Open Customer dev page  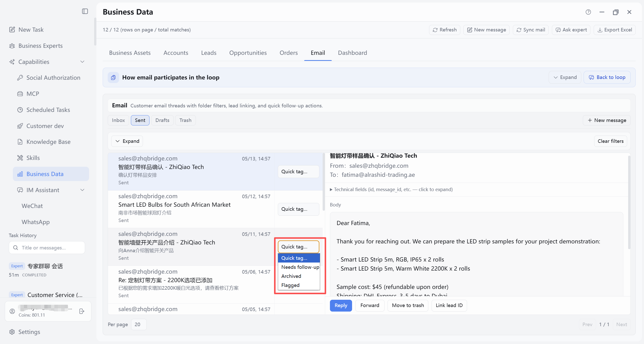(x=40, y=126)
